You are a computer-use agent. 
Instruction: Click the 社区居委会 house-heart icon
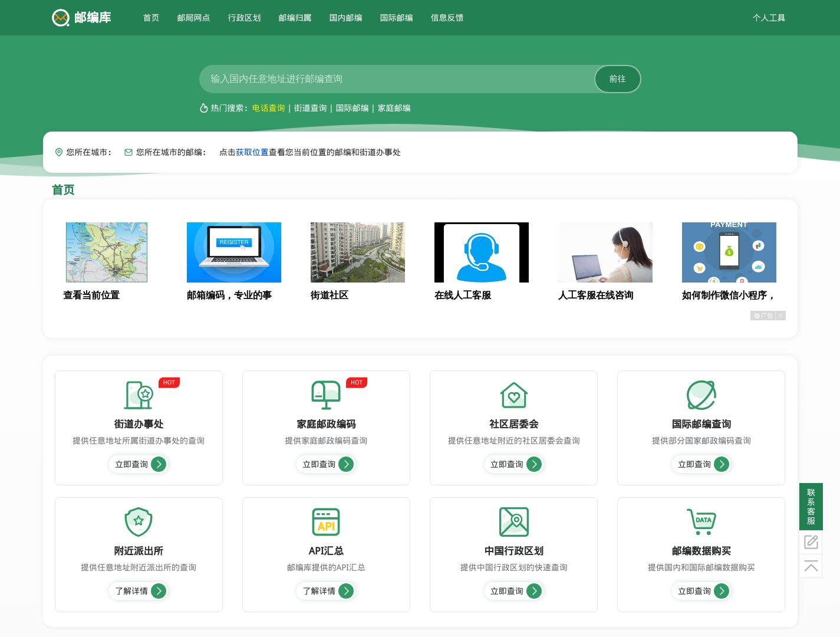pos(513,395)
